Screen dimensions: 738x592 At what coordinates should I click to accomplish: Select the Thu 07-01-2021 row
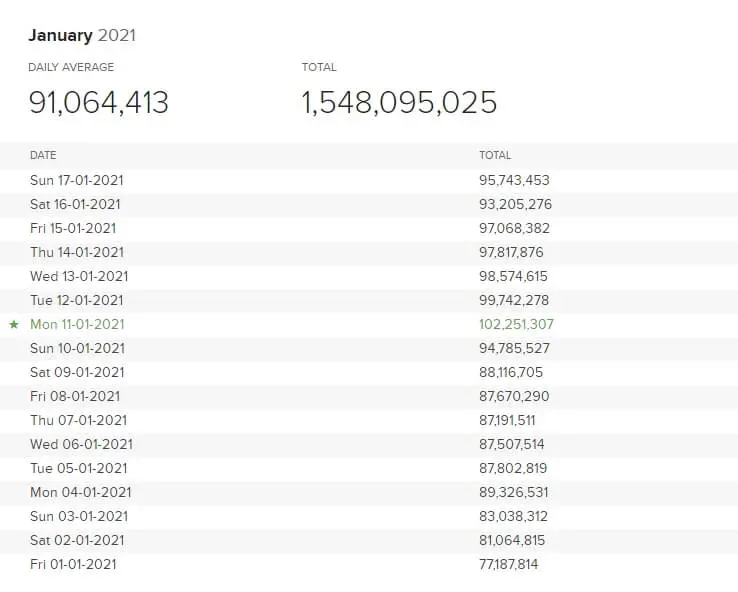pyautogui.click(x=77, y=420)
